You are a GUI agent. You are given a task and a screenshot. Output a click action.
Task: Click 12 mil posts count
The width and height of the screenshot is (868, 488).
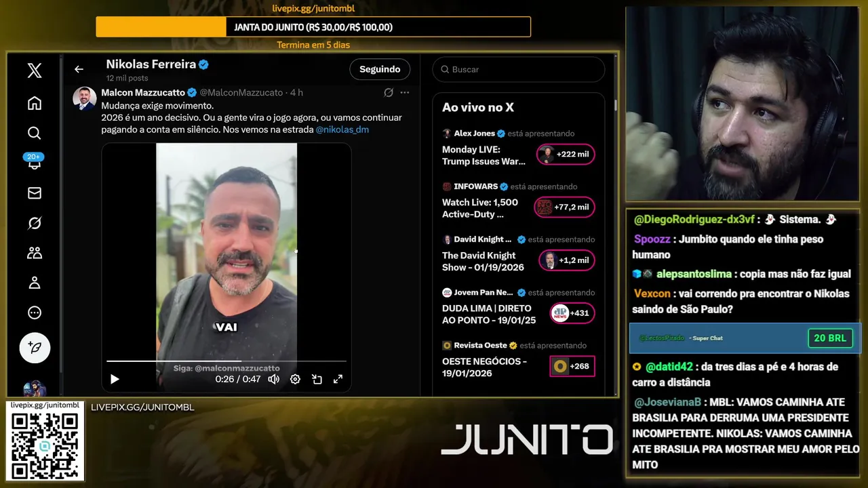pyautogui.click(x=127, y=79)
